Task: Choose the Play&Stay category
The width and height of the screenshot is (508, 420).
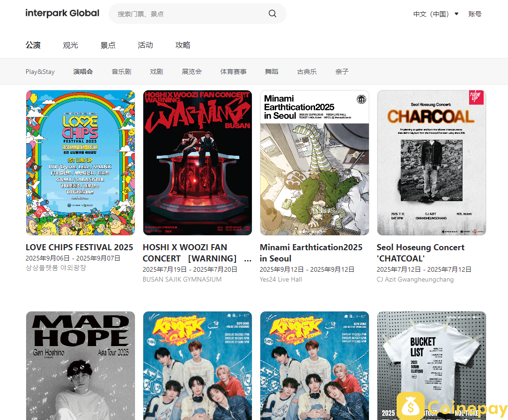Action: 40,72
